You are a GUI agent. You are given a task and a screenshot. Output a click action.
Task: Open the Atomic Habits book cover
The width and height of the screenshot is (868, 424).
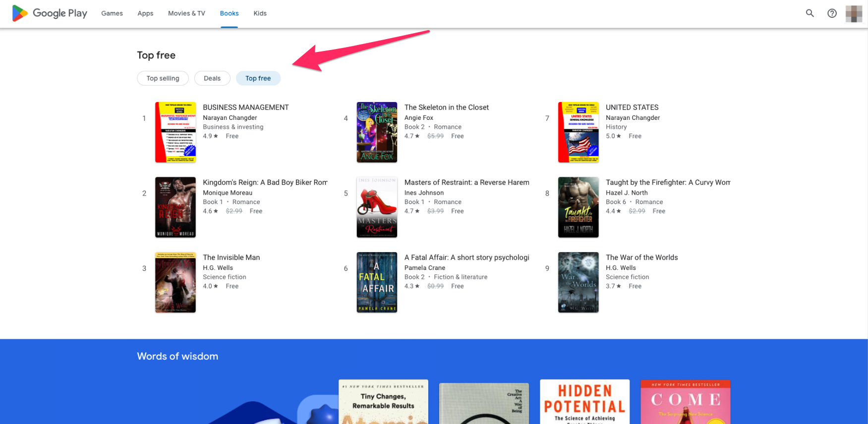(383, 402)
